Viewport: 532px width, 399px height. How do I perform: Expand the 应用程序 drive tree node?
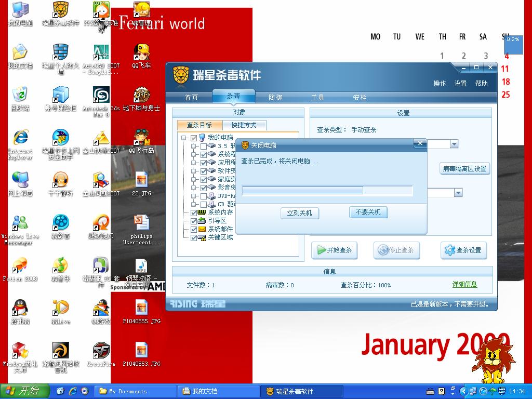(x=193, y=163)
